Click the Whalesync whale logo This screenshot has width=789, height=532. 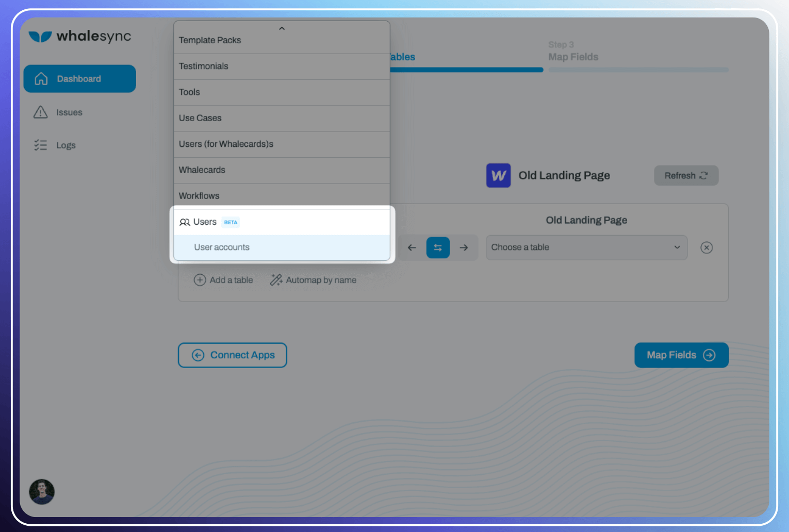pyautogui.click(x=40, y=36)
